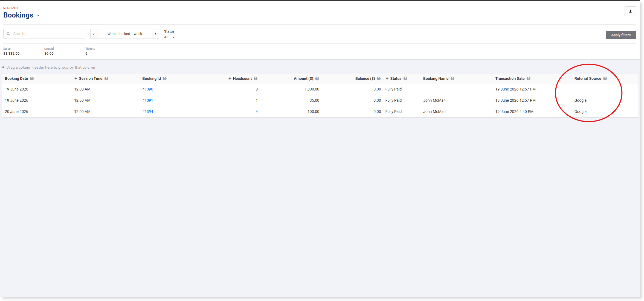Viewport: 644px width, 301px height.
Task: Sort by Headcount column header
Action: pyautogui.click(x=242, y=78)
